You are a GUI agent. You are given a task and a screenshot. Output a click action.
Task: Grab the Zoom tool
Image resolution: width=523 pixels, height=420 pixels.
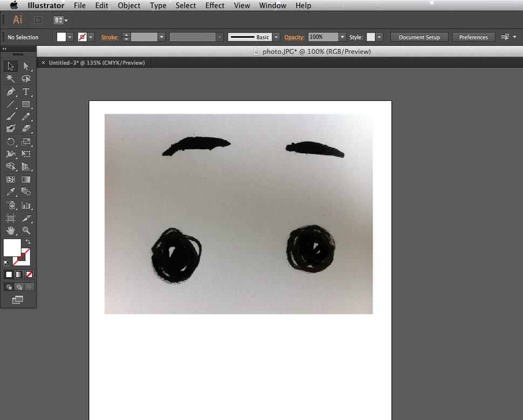pos(26,230)
